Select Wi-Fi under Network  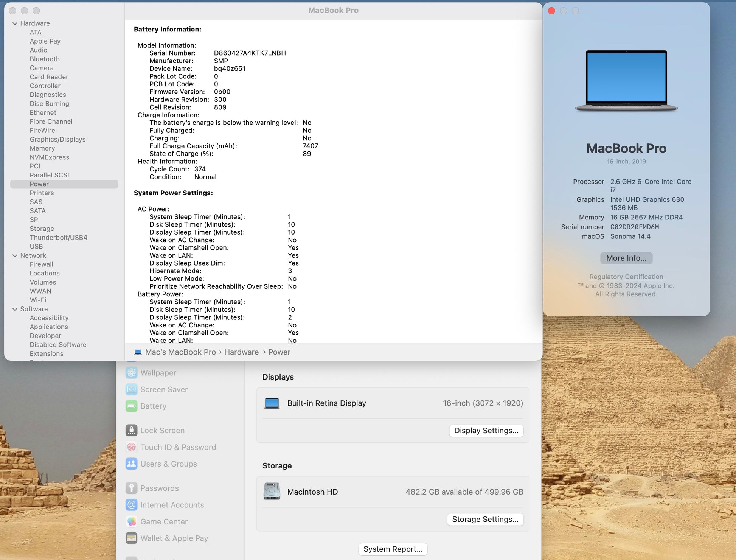click(38, 300)
